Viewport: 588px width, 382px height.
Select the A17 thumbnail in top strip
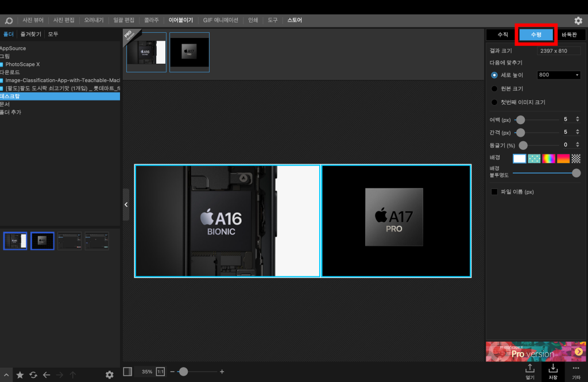(189, 52)
